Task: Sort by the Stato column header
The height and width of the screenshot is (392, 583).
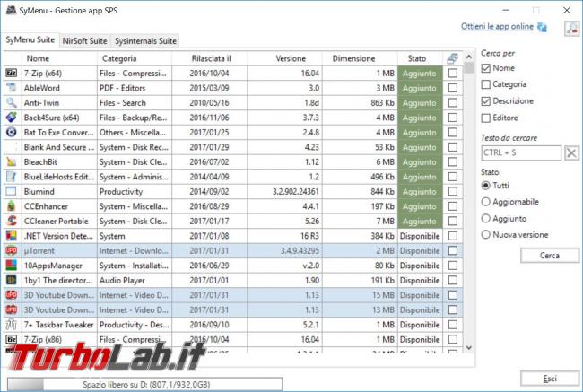Action: coord(420,58)
